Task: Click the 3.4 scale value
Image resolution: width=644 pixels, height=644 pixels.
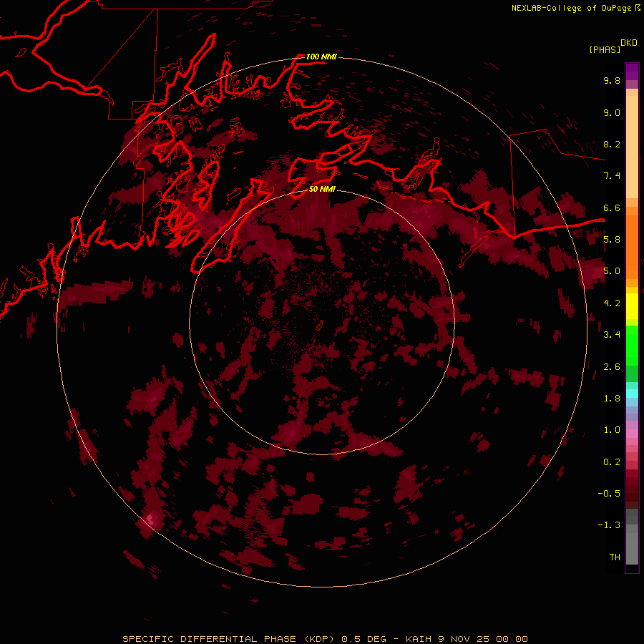Action: pos(612,334)
